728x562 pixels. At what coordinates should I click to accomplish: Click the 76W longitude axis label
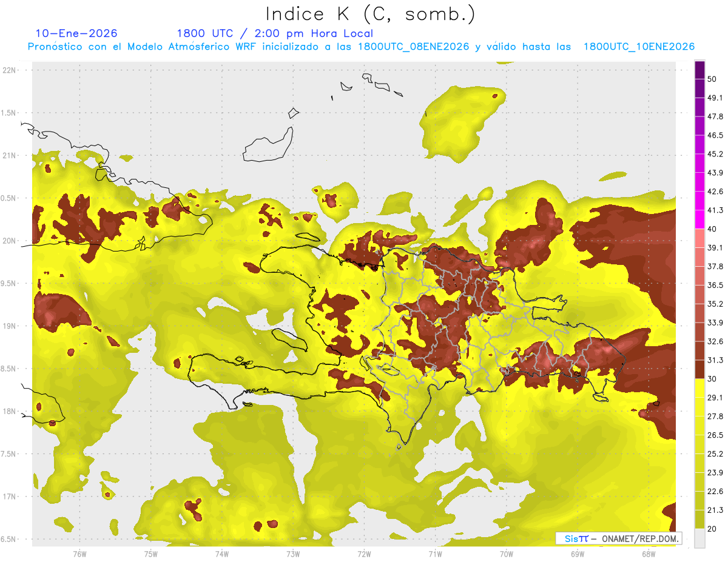coord(79,554)
